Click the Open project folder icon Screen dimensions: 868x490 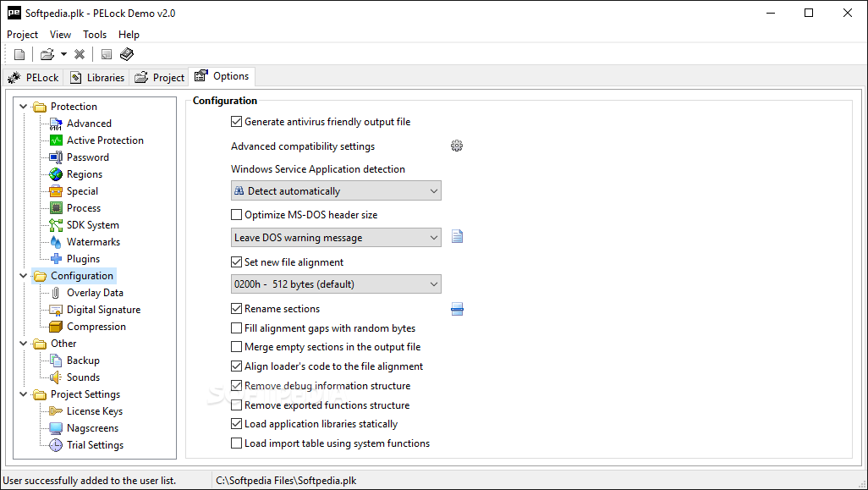(47, 54)
